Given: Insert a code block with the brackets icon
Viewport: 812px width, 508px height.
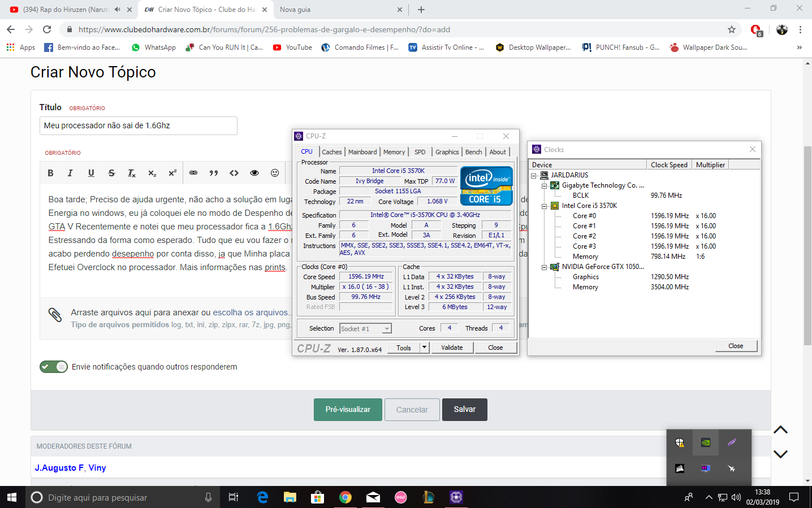Looking at the screenshot, I should [x=234, y=173].
